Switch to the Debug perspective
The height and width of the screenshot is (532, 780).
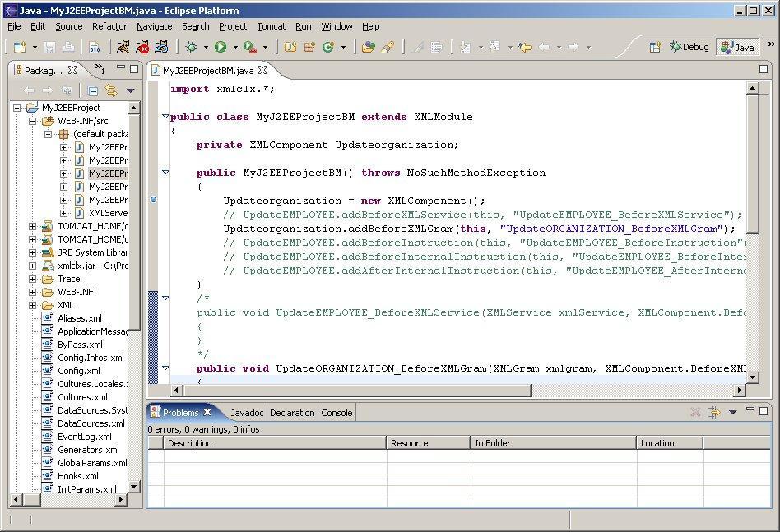pos(689,48)
